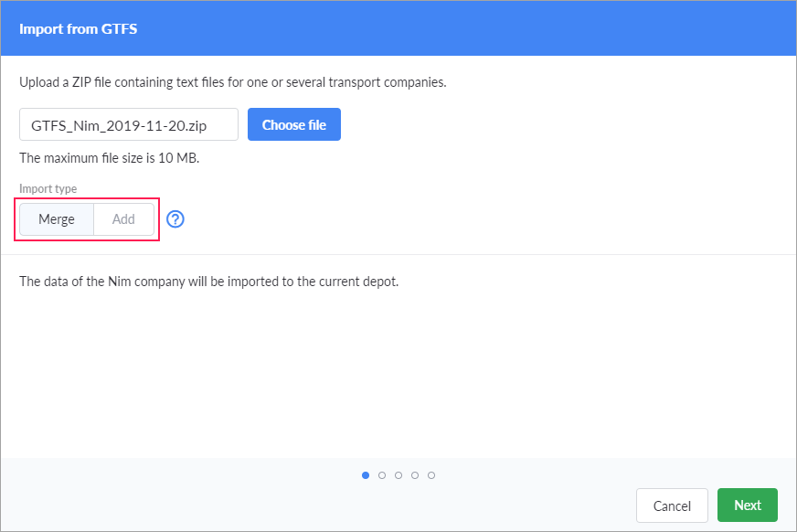Proceed with the green Next button
The width and height of the screenshot is (797, 532).
click(747, 505)
